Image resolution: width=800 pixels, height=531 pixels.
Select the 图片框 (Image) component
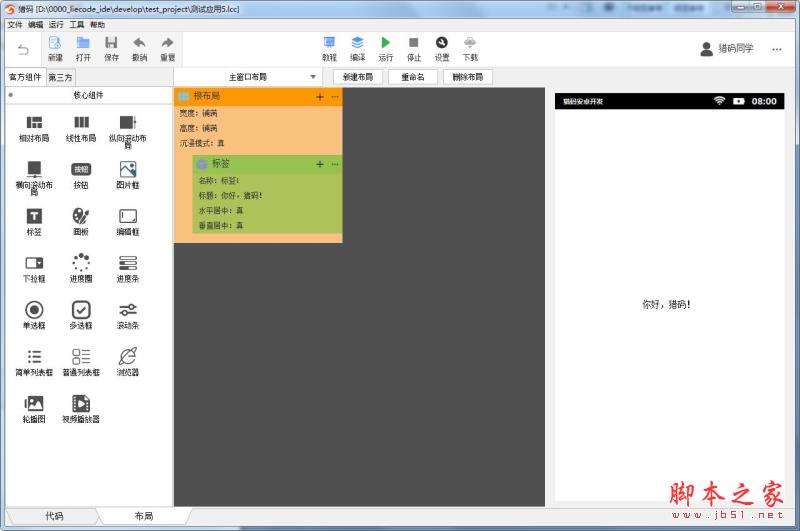click(x=128, y=174)
